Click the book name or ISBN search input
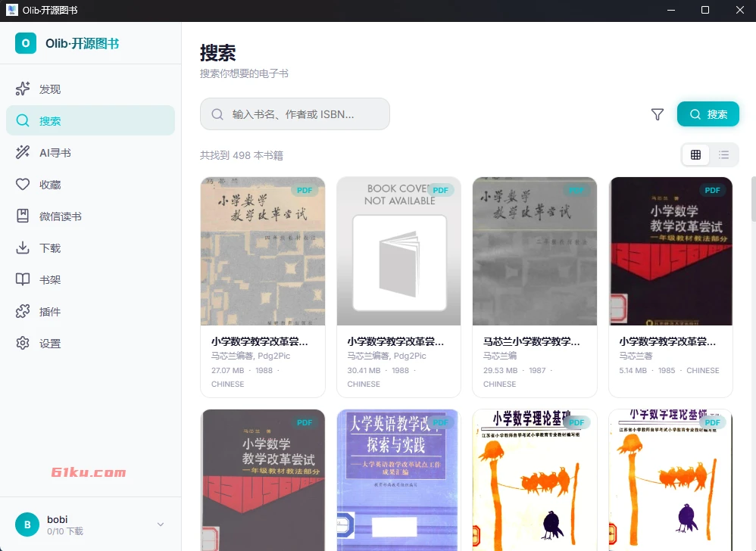Viewport: 756px width, 551px height. pos(295,114)
